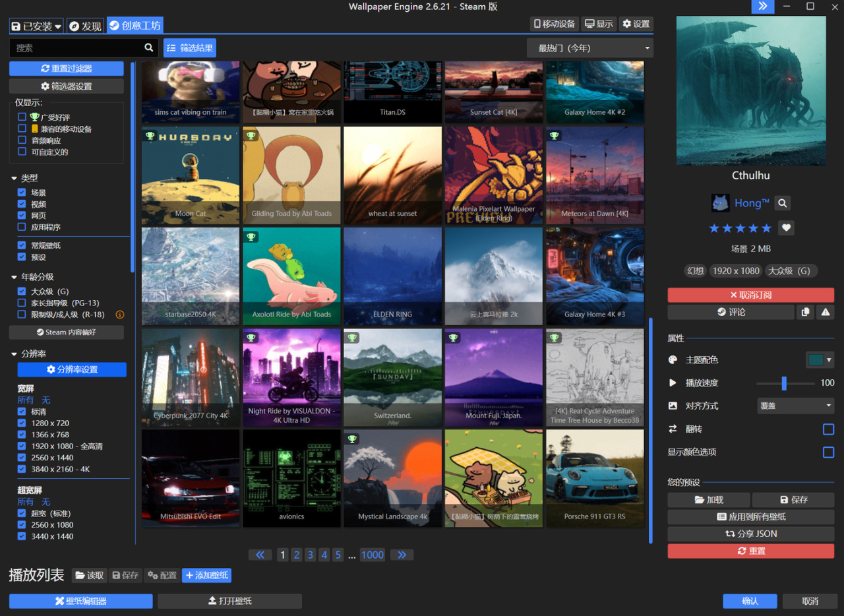
Task: Click the copy icon next to 评论
Action: tap(804, 313)
